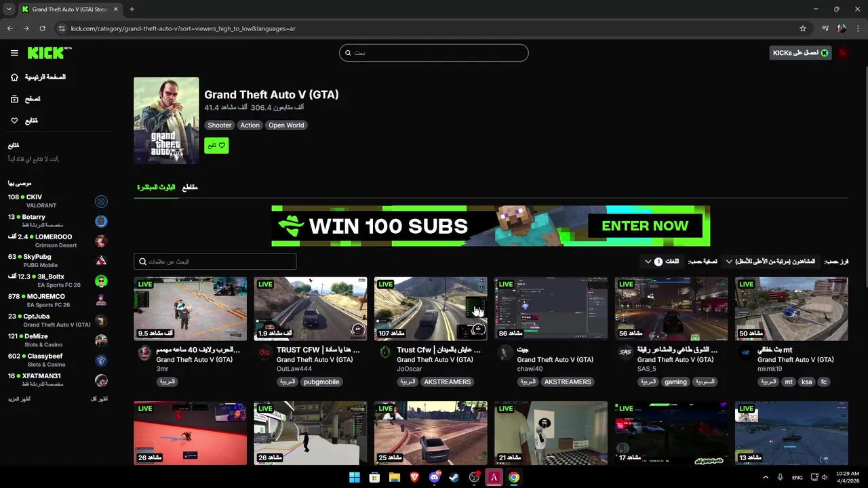Select the Open World category tag

(286, 125)
